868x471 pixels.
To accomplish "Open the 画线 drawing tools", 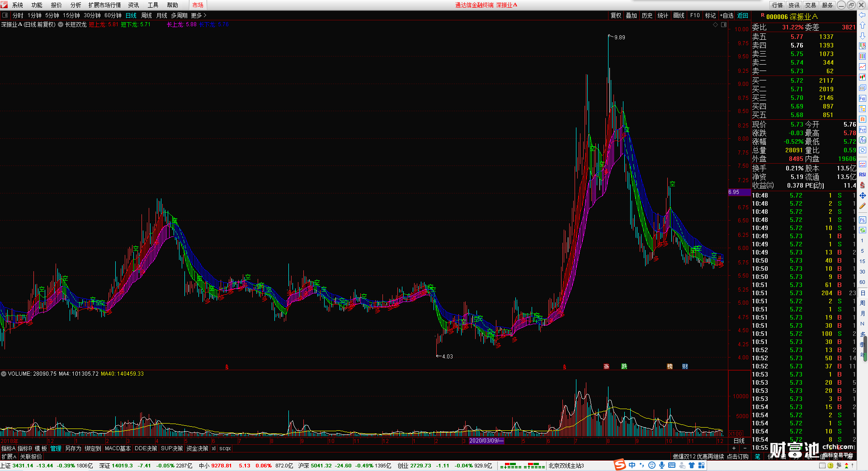I will click(x=679, y=15).
